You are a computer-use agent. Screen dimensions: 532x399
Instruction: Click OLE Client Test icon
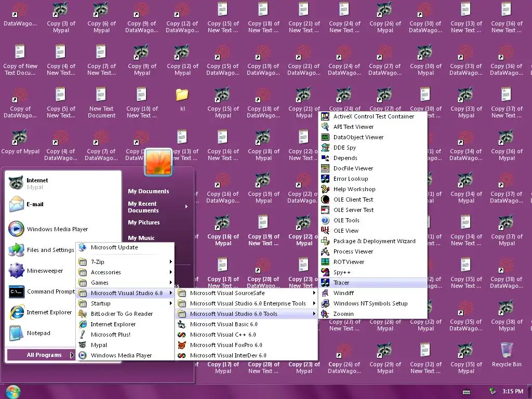325,199
